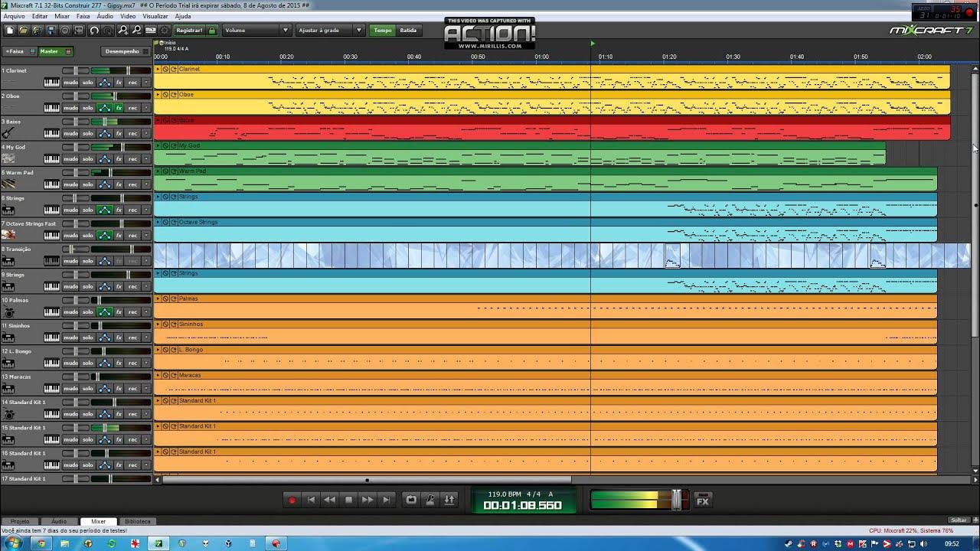Open automation icon on Clarinet track
980x551 pixels.
click(105, 82)
